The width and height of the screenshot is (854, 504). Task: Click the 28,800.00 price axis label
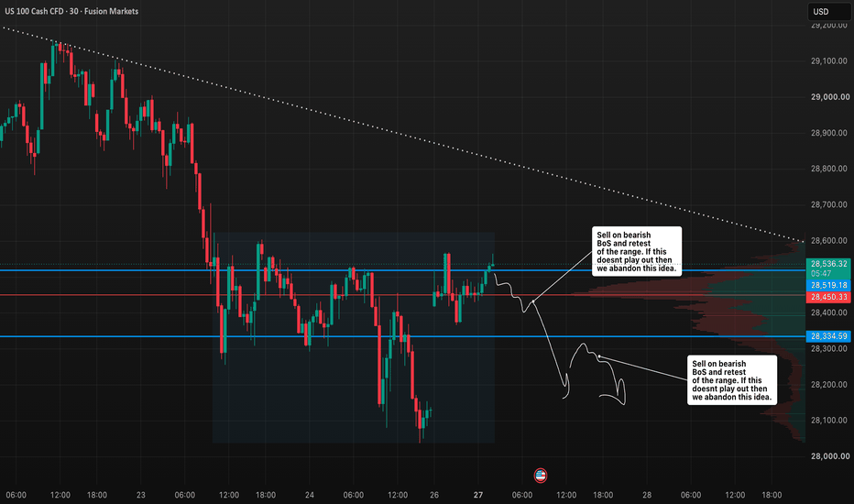tap(829, 169)
